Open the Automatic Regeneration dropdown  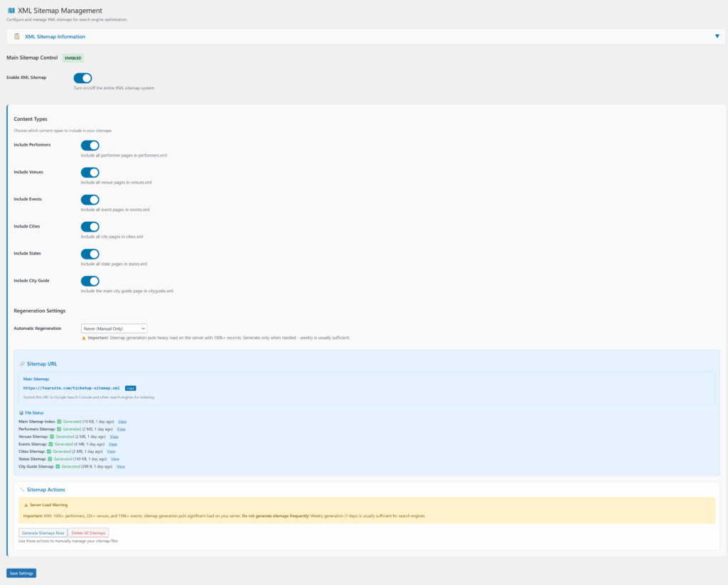(x=114, y=328)
